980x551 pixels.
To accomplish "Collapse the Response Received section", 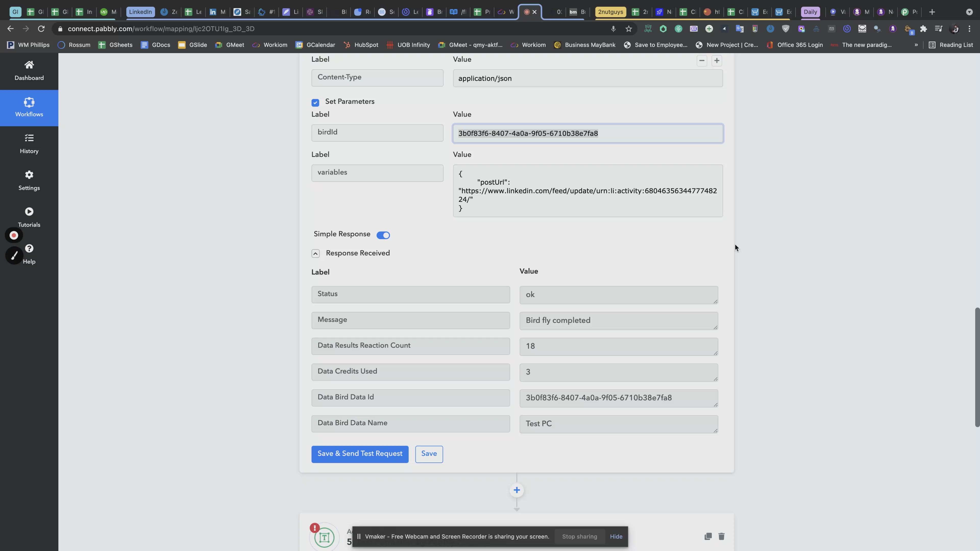I will point(315,254).
